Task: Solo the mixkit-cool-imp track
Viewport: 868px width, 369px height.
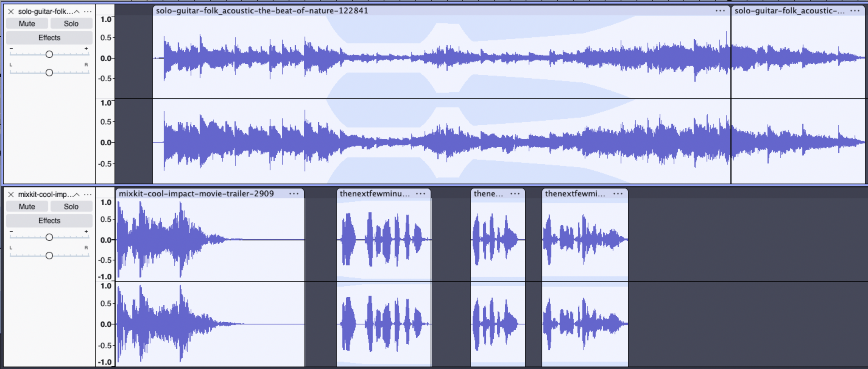Action: click(x=71, y=206)
